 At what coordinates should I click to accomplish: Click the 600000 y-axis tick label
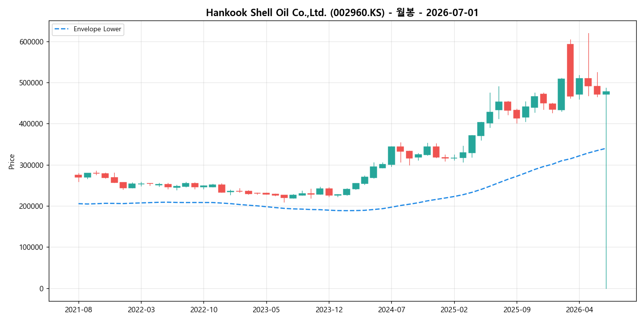point(32,42)
